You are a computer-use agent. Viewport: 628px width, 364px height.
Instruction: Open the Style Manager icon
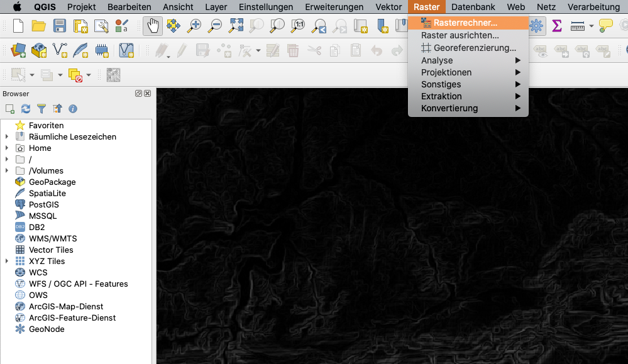tap(122, 26)
